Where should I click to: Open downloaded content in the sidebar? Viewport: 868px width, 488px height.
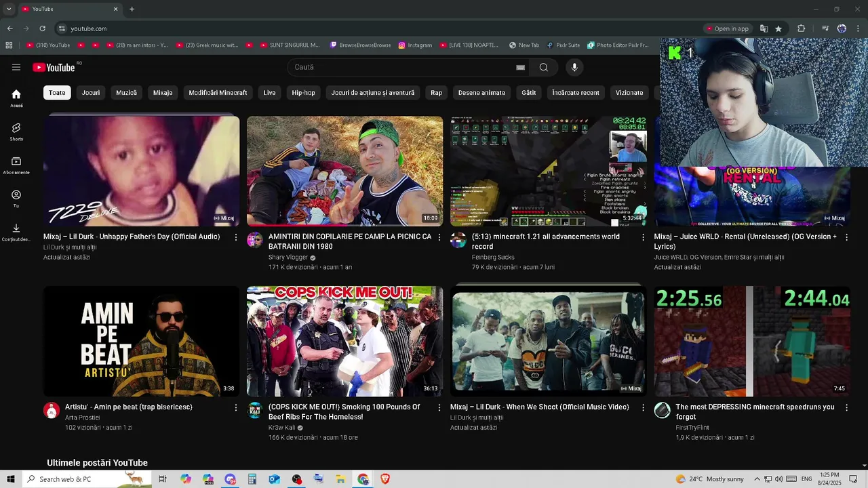tap(16, 232)
